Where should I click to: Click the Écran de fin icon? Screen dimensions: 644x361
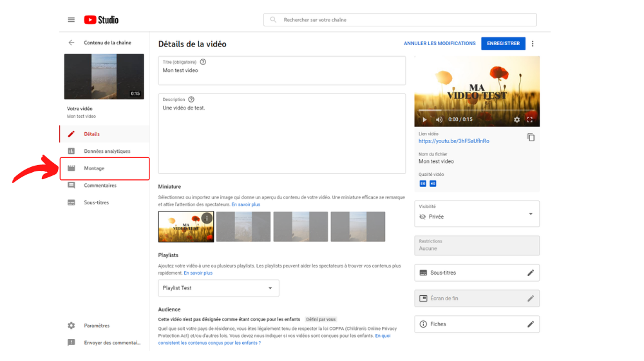click(x=423, y=298)
